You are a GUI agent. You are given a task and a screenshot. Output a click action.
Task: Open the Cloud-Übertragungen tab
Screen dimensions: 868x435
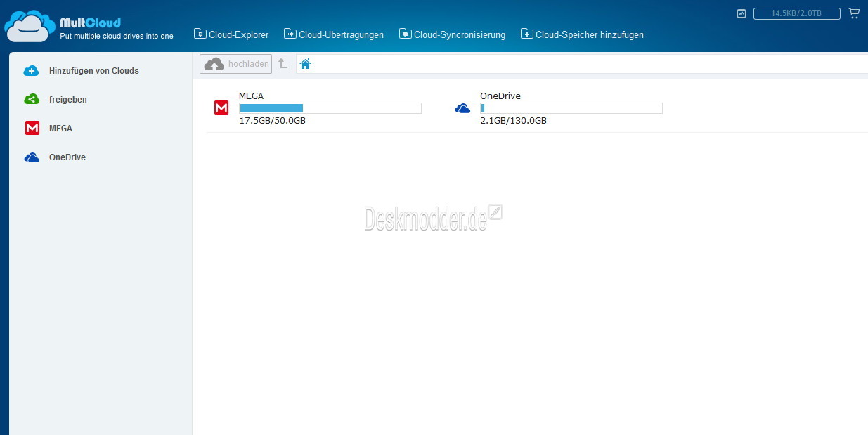(334, 34)
